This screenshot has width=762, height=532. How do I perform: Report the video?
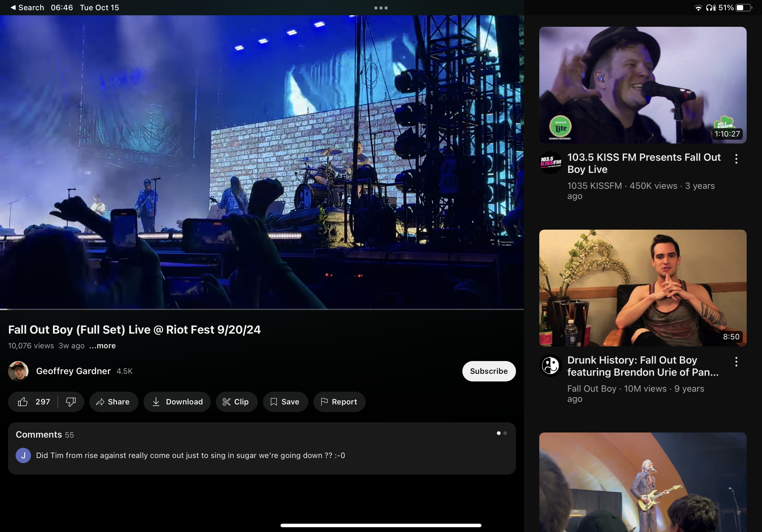coord(339,402)
